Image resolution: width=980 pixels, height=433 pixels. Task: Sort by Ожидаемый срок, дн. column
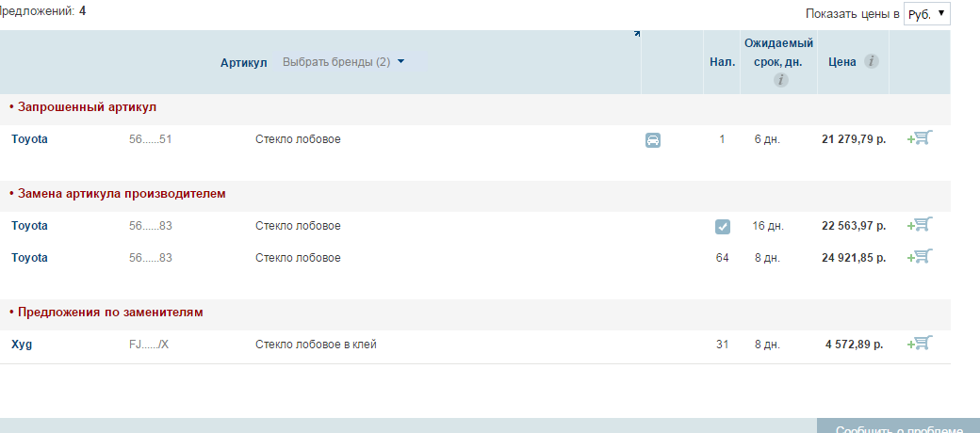778,52
